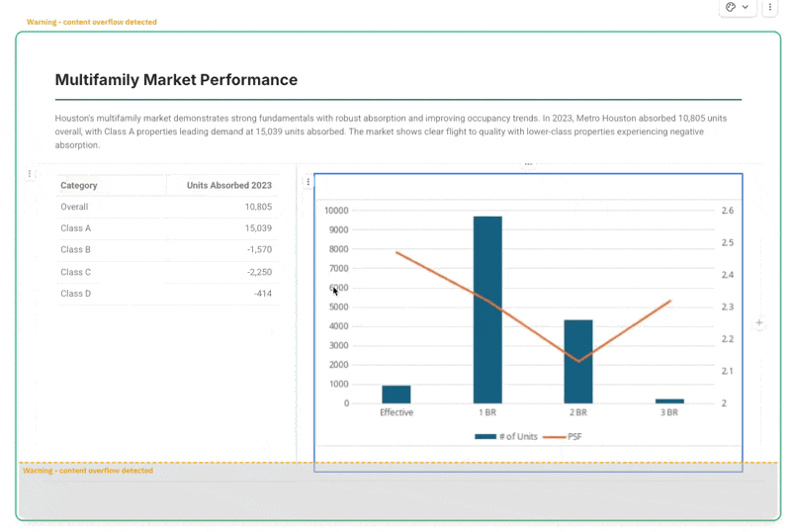Click the bottom content overflow warning
Viewport: 791px width, 532px height.
[87, 471]
